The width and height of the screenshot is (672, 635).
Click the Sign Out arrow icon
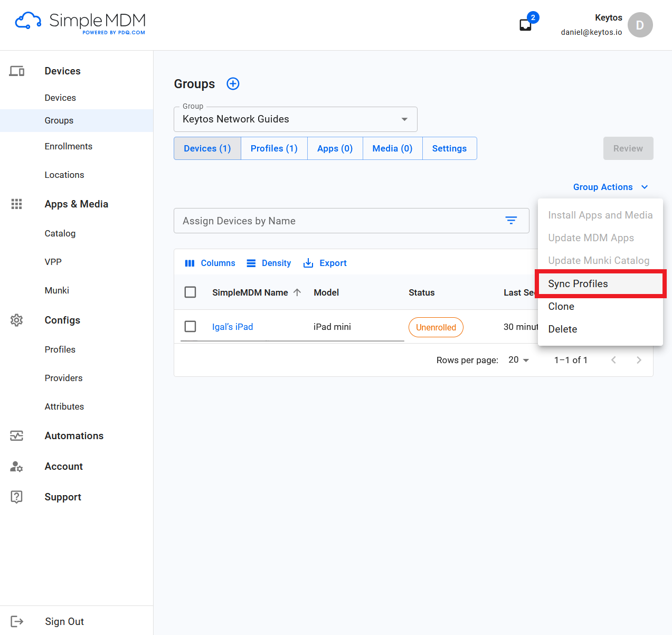pos(17,621)
